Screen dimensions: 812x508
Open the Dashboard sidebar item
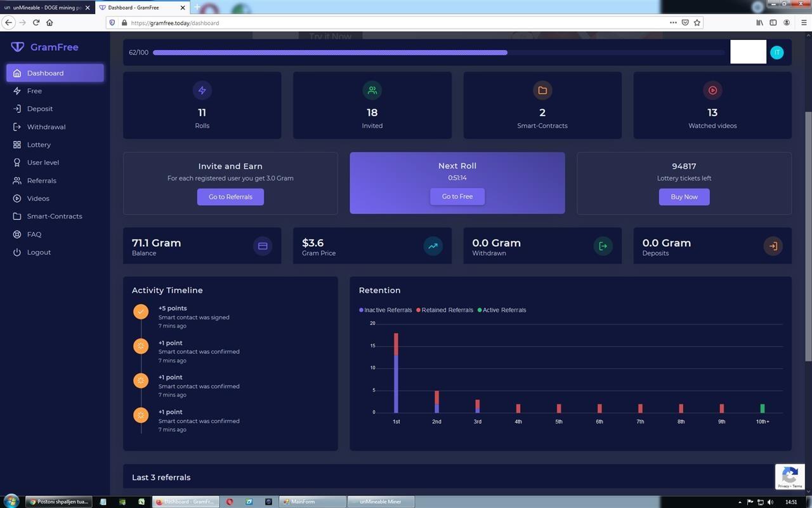(55, 73)
